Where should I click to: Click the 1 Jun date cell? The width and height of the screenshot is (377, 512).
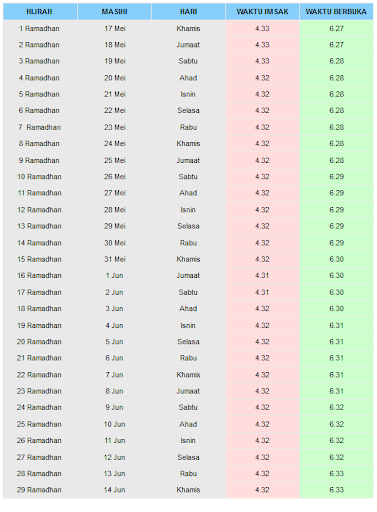click(x=115, y=276)
